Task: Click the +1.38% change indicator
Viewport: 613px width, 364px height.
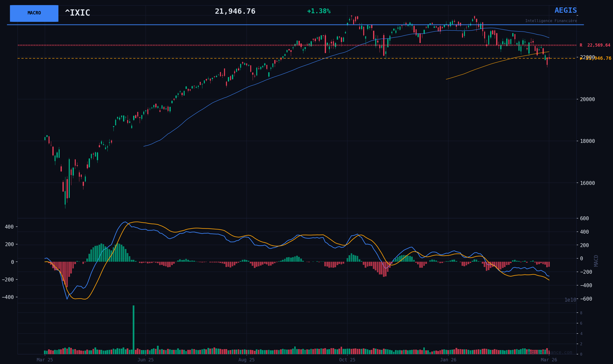Action: [319, 11]
